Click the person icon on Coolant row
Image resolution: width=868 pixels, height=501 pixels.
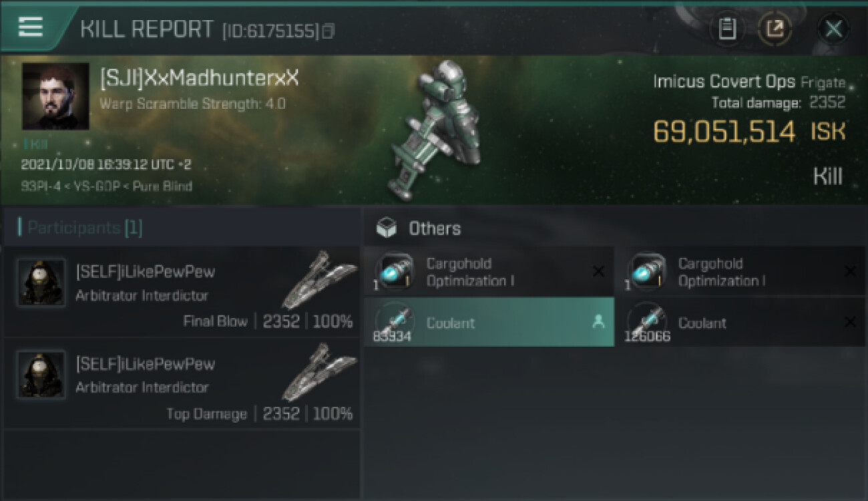tap(598, 322)
